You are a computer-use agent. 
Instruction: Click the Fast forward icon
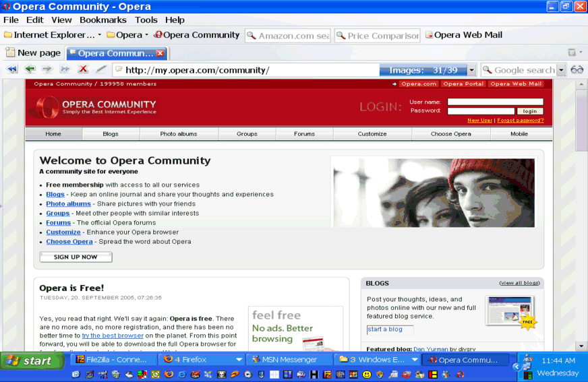tap(65, 69)
